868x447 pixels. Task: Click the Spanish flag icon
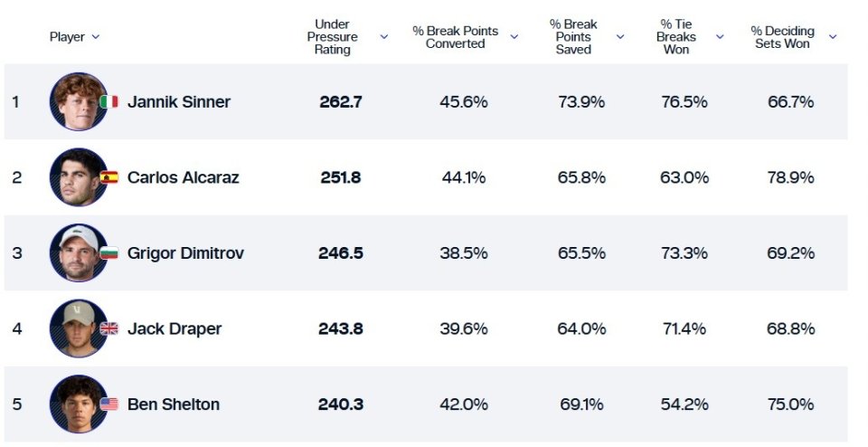(x=109, y=177)
